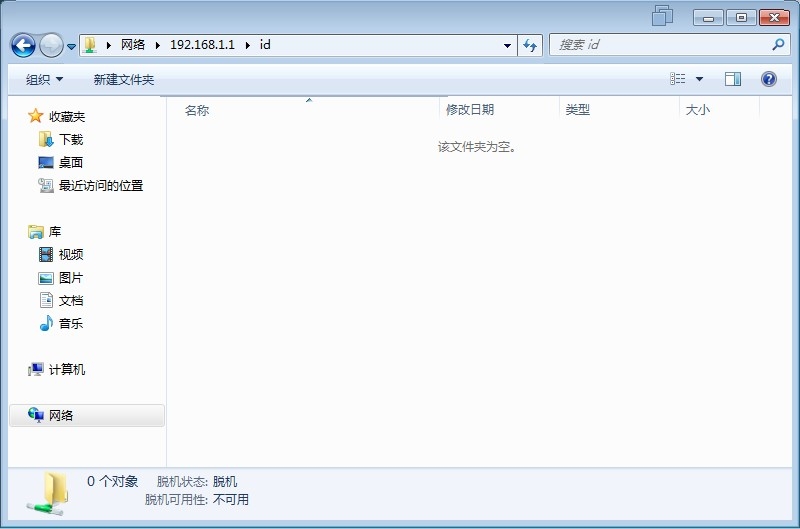
Task: Click the 脱机可用性 value 不可用
Action: click(231, 499)
